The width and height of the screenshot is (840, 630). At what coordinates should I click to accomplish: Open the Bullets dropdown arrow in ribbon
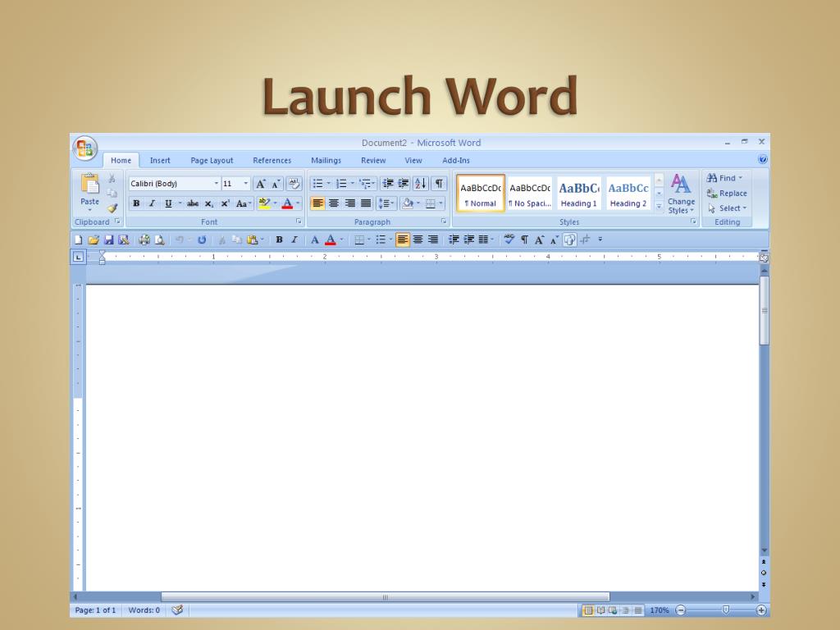(328, 184)
